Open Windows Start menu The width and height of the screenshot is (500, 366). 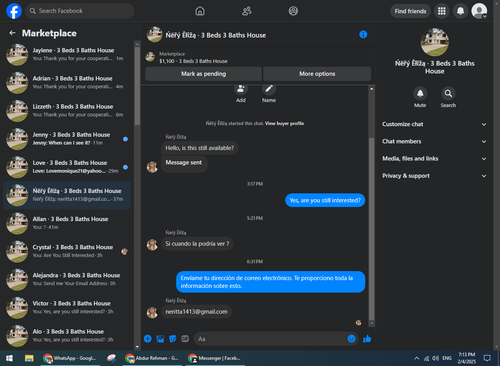(9, 358)
